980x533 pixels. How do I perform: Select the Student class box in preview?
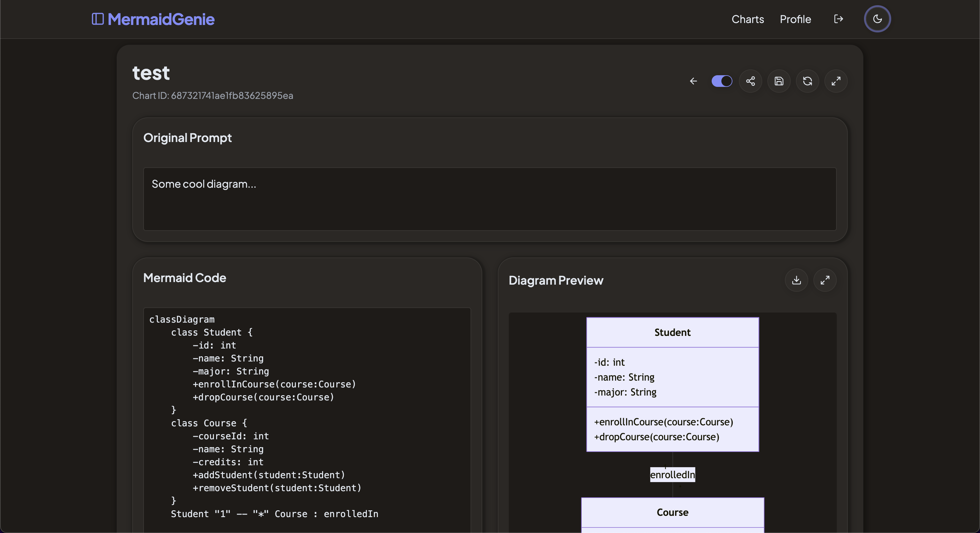[x=672, y=385]
